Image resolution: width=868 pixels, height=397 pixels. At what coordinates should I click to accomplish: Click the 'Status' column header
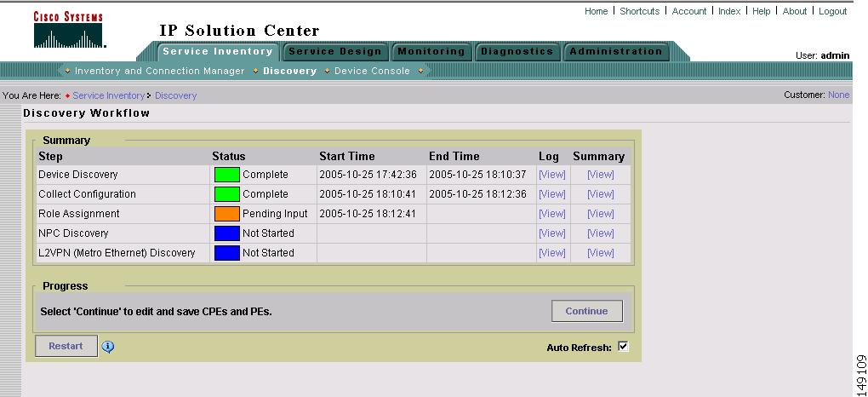point(229,157)
